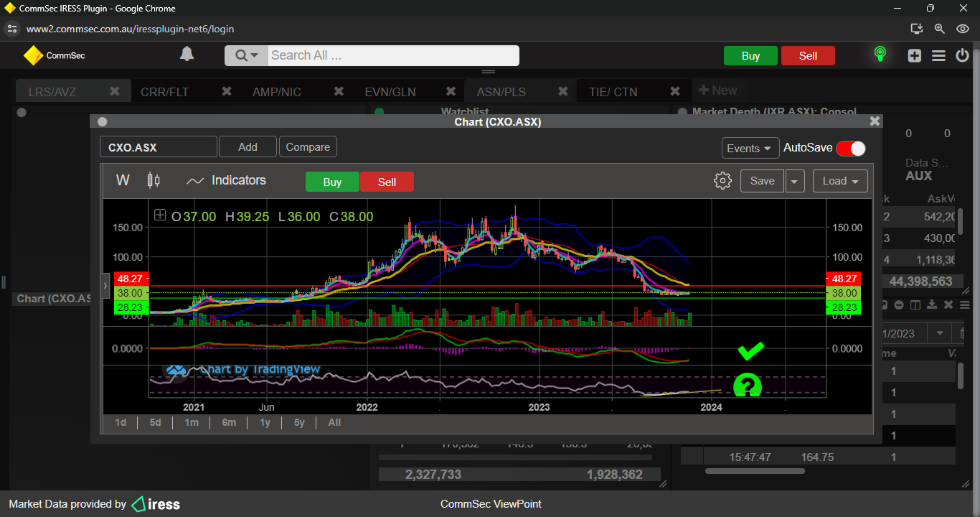Click the Chart by TradingView link
Image resolution: width=980 pixels, height=517 pixels.
242,370
